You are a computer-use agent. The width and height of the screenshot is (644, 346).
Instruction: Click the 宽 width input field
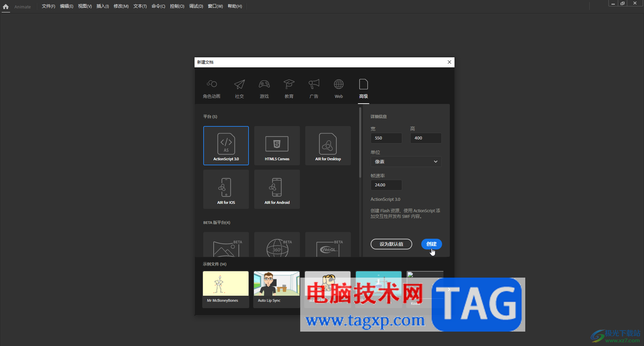click(386, 138)
